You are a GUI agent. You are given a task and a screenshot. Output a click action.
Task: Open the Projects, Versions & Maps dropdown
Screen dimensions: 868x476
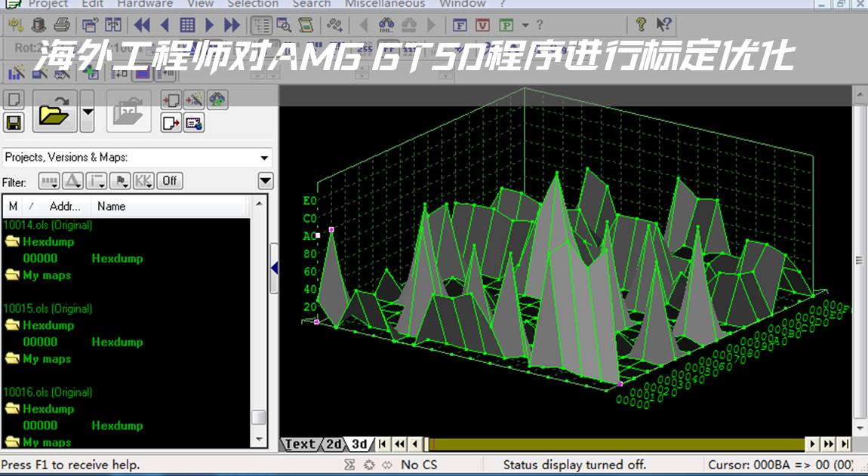[264, 158]
